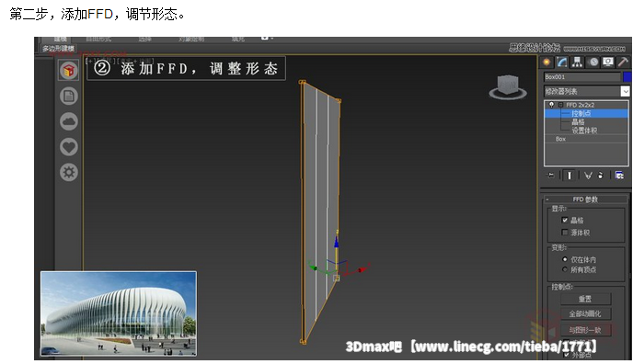This screenshot has height=364, width=633.
Task: Click the 重置 reset button
Action: pyautogui.click(x=585, y=299)
